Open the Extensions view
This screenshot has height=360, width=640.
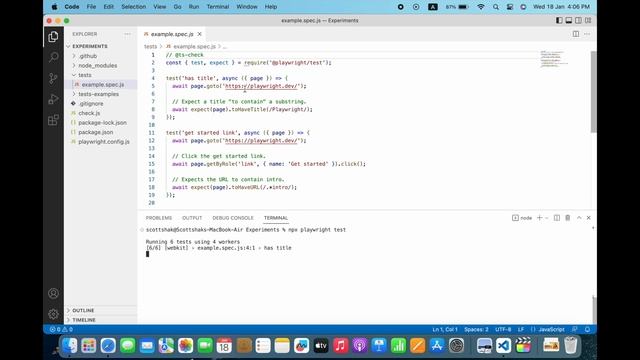tap(53, 120)
